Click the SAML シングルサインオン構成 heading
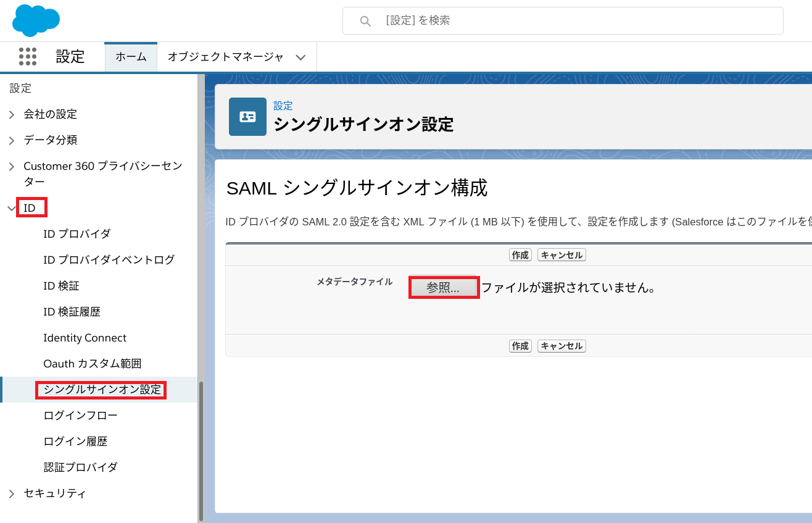 (357, 188)
